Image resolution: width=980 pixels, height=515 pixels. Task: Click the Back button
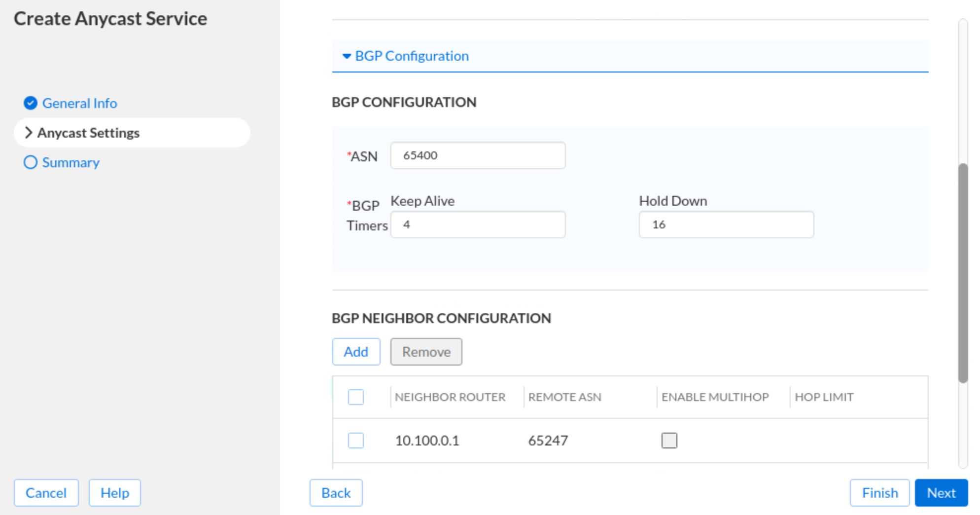pyautogui.click(x=336, y=493)
